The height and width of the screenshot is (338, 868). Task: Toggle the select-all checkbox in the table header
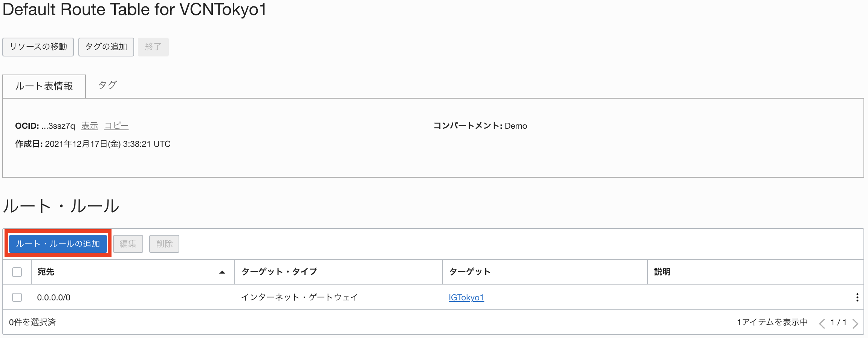pyautogui.click(x=17, y=271)
